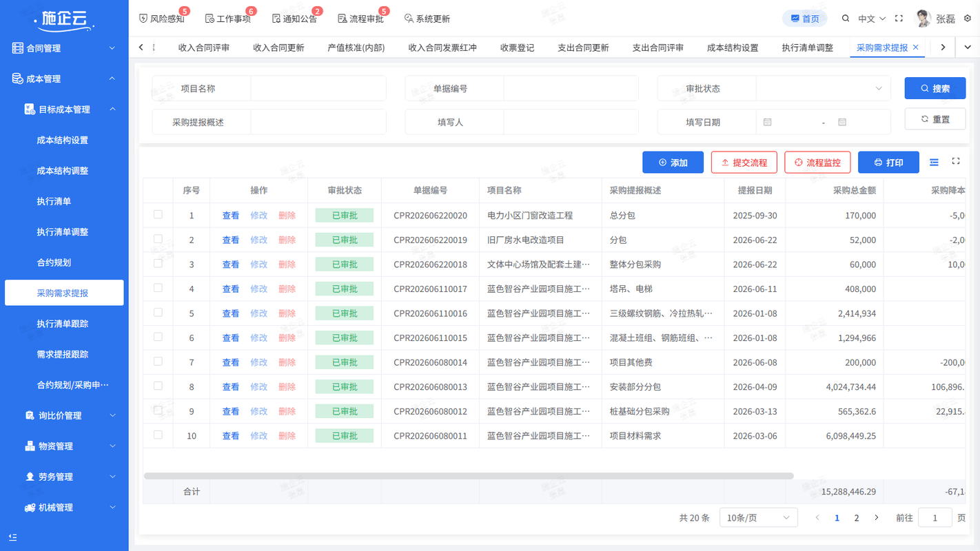The width and height of the screenshot is (980, 551).
Task: Check the checkbox for row 8
Action: pyautogui.click(x=158, y=386)
